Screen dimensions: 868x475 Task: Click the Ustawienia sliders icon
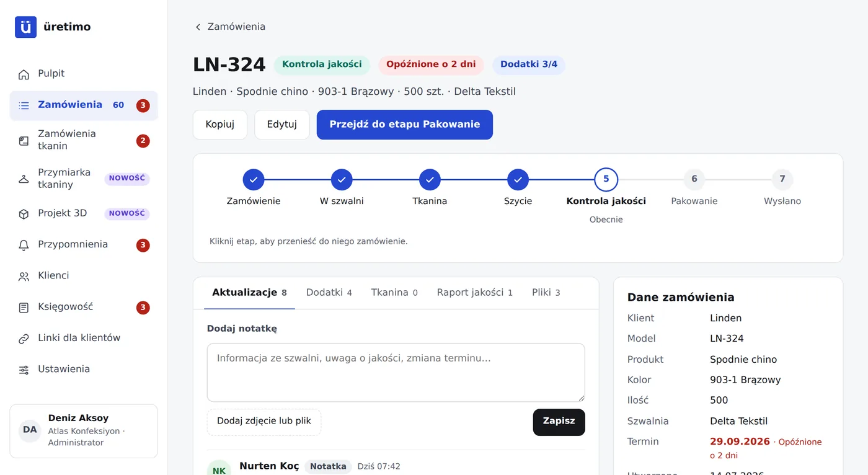[24, 370]
